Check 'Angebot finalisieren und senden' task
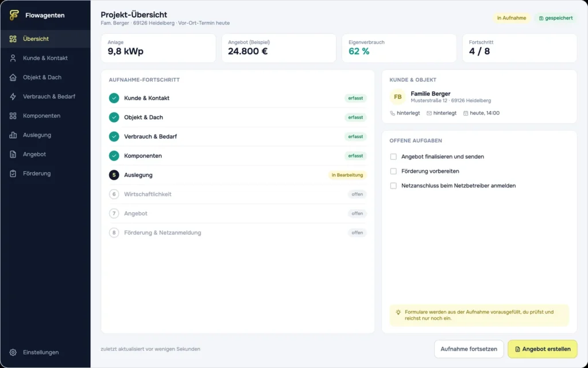Image resolution: width=588 pixels, height=368 pixels. (393, 156)
